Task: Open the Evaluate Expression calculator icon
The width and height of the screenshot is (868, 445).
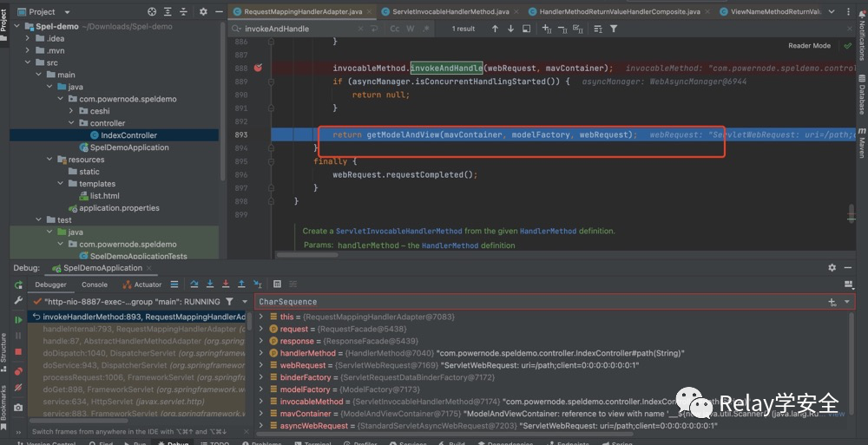Action: point(277,285)
